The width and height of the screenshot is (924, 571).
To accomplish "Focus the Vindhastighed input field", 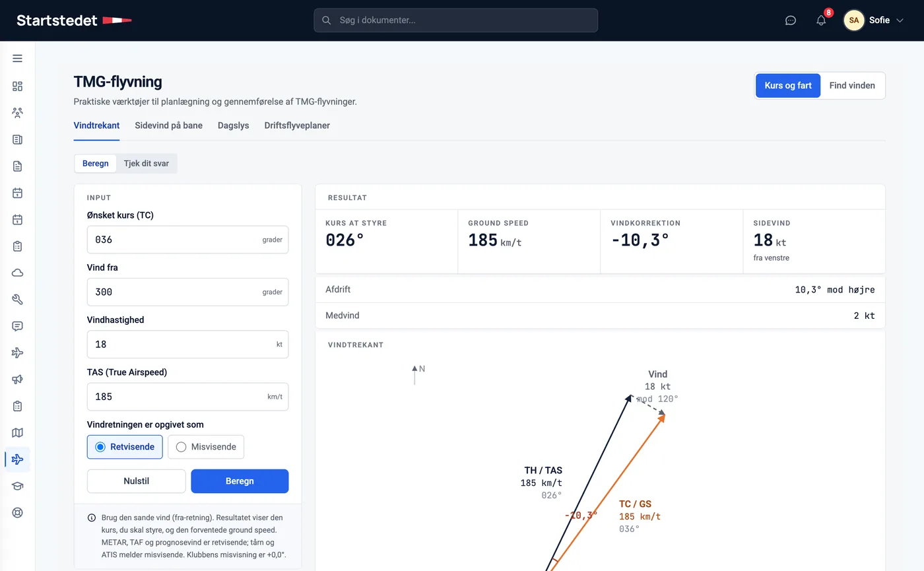I will (x=187, y=345).
